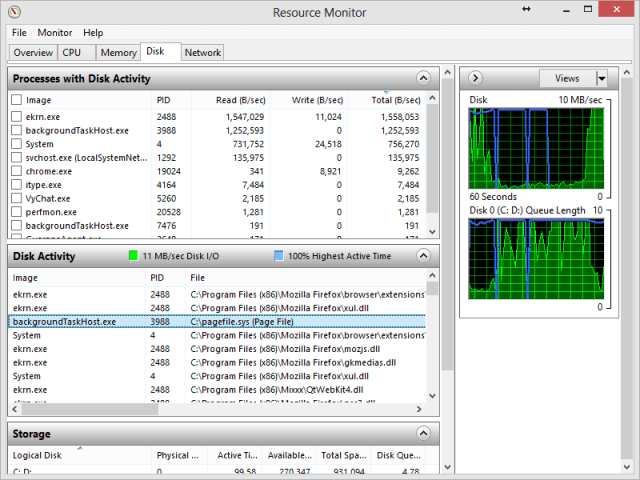Click the blue Highest Active Time swatch

pyautogui.click(x=279, y=257)
